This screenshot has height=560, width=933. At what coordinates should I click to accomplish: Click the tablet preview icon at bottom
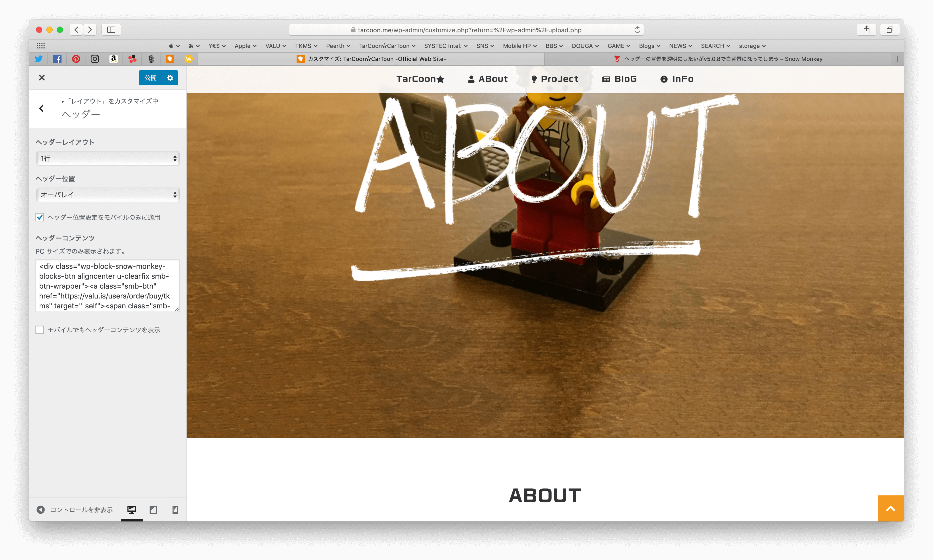[153, 510]
